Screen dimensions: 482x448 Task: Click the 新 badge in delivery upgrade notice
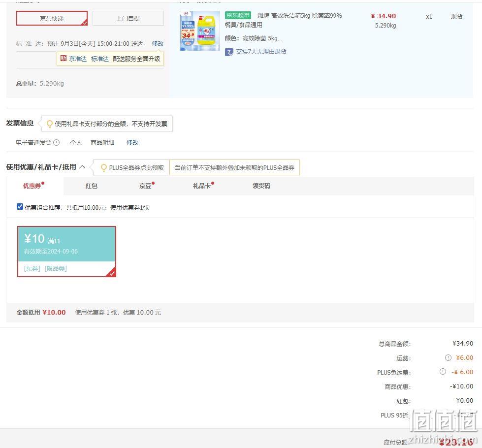click(64, 59)
